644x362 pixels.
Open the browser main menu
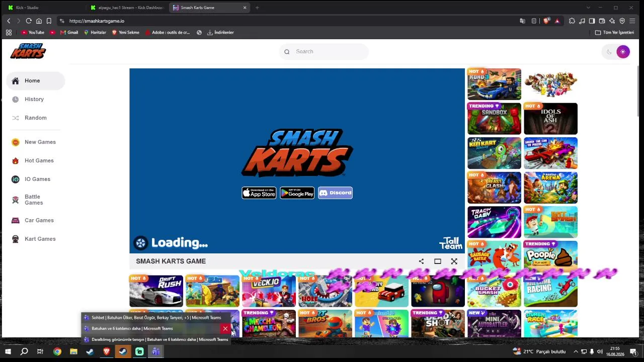tap(632, 21)
